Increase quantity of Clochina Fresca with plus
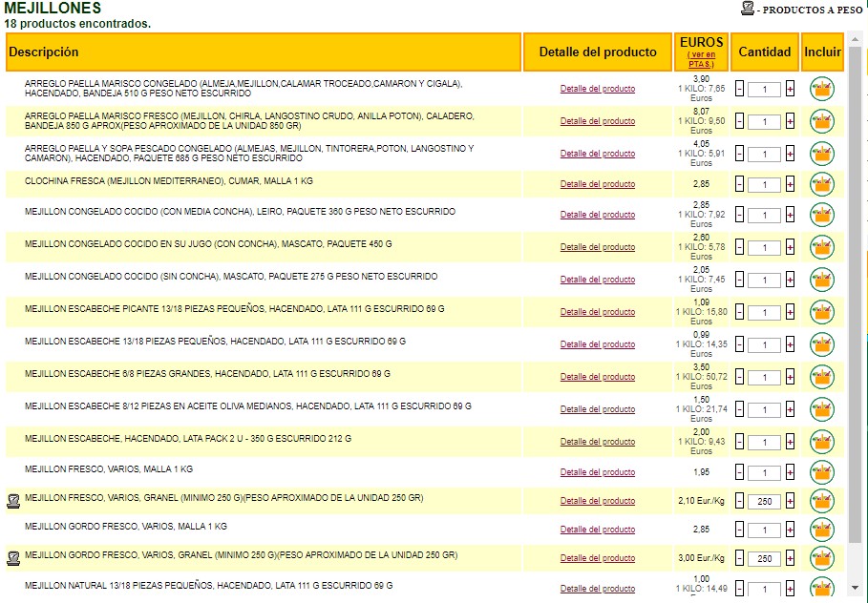This screenshot has height=603, width=868. click(790, 184)
